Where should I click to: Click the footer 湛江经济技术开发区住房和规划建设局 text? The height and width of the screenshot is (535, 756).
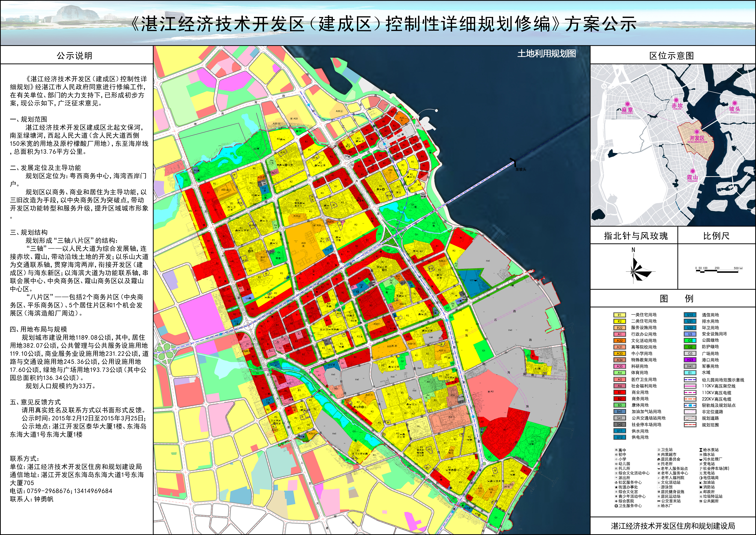click(x=673, y=526)
